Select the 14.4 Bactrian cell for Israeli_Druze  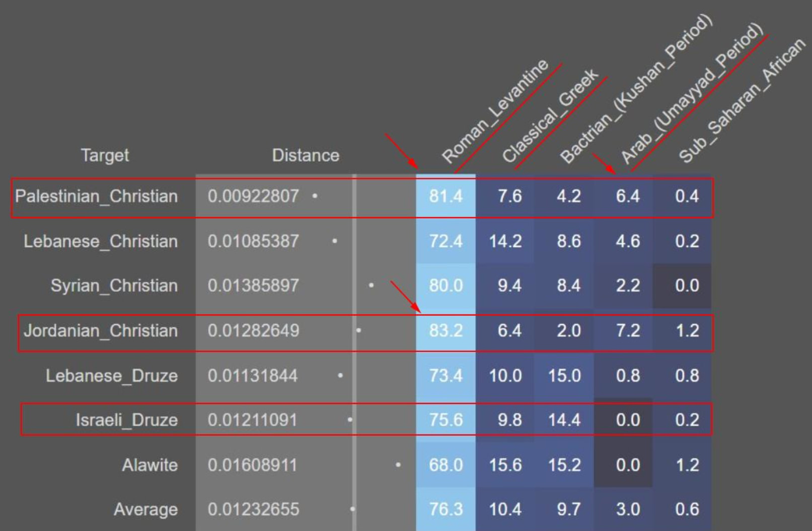click(x=564, y=420)
